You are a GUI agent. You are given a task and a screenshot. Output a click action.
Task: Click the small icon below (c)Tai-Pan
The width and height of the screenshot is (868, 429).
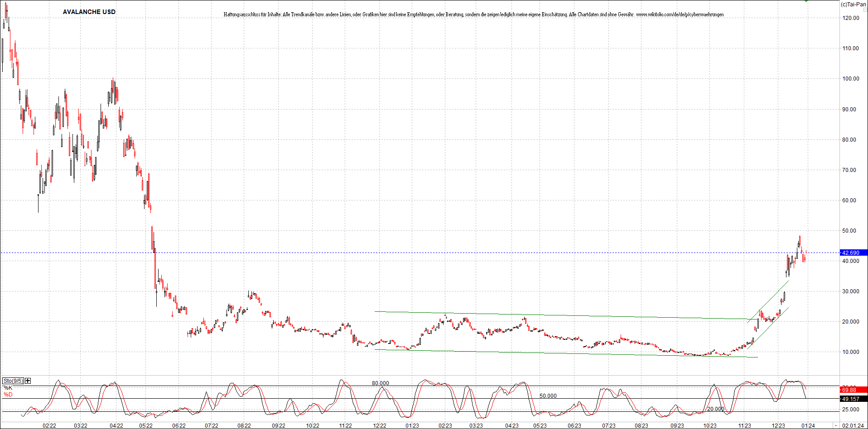(x=865, y=10)
